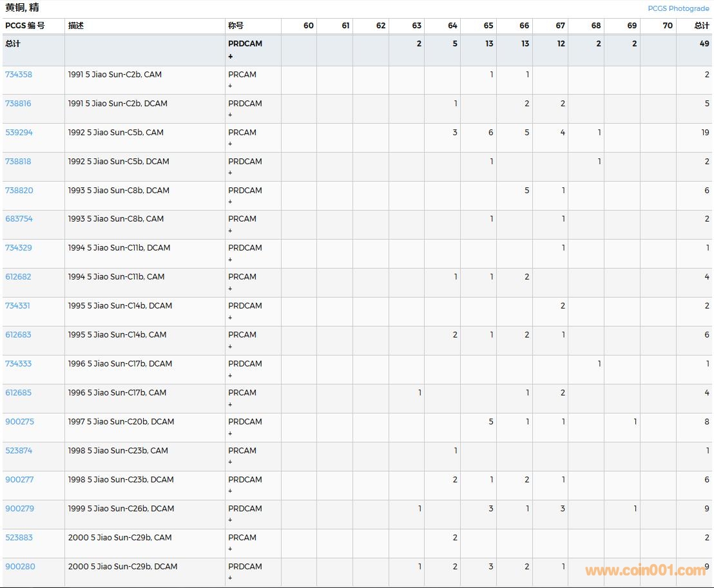The width and height of the screenshot is (714, 588).
Task: Select the 1996 5 Jiao Sun-C17b, DCAM description
Action: pyautogui.click(x=120, y=364)
